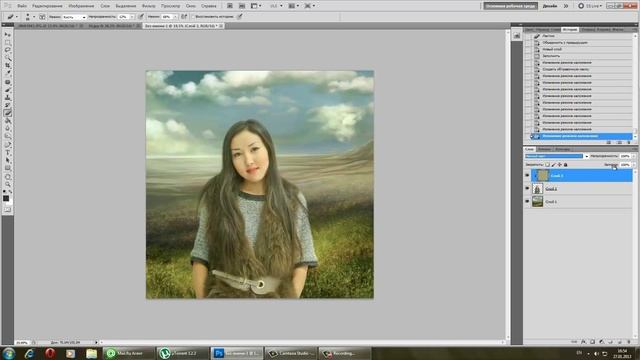Hide the Слой 2 layer
This screenshot has width=640, height=360.
coord(527,189)
